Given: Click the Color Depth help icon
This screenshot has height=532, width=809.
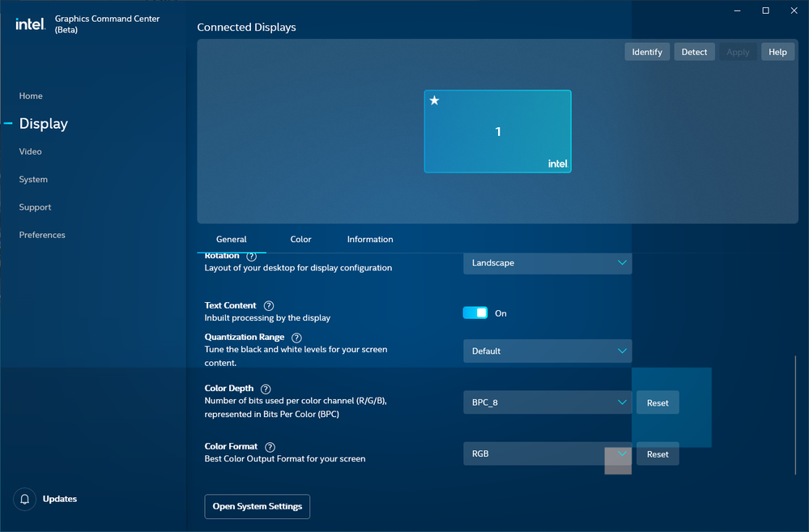Looking at the screenshot, I should (266, 389).
